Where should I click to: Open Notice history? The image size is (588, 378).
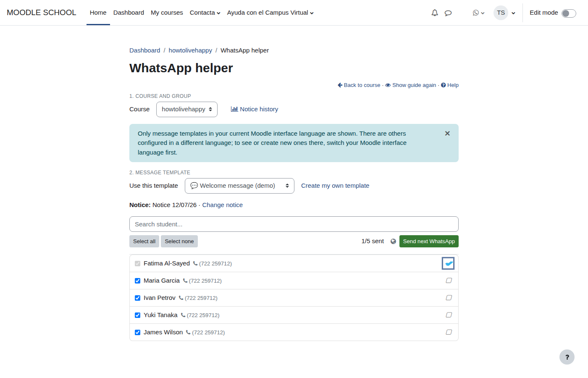click(x=255, y=109)
